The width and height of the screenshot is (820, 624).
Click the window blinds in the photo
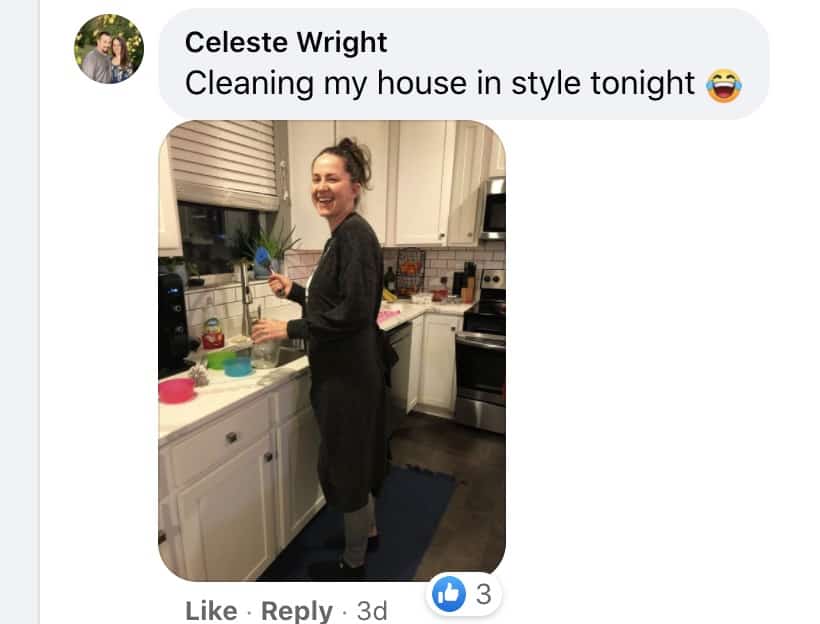pyautogui.click(x=224, y=163)
